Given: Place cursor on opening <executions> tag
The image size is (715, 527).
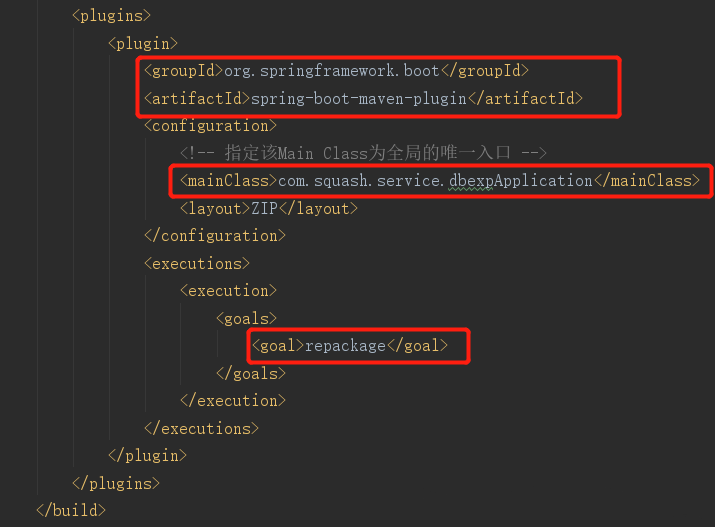Looking at the screenshot, I should coord(197,263).
